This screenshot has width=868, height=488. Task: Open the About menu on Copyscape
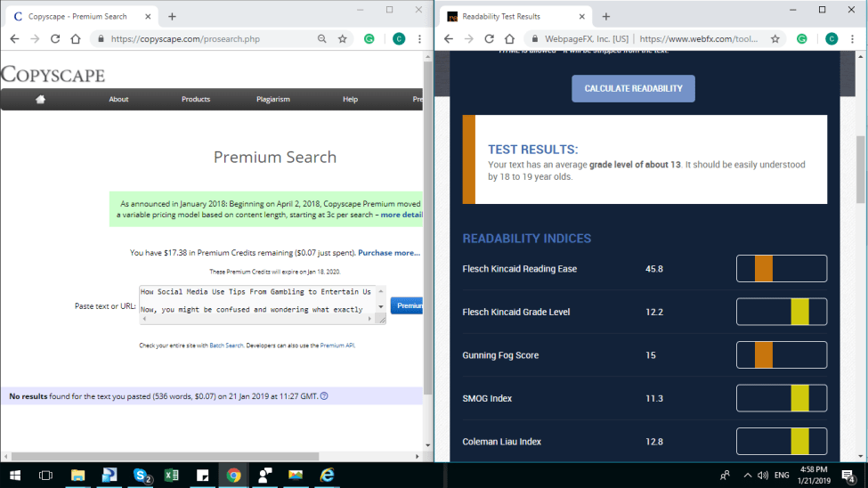tap(118, 99)
